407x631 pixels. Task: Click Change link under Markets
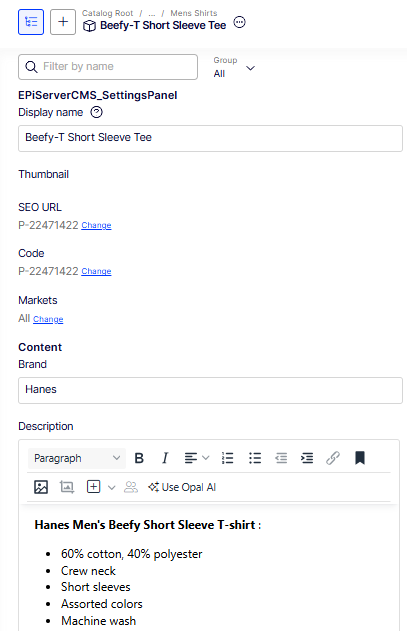pos(48,319)
